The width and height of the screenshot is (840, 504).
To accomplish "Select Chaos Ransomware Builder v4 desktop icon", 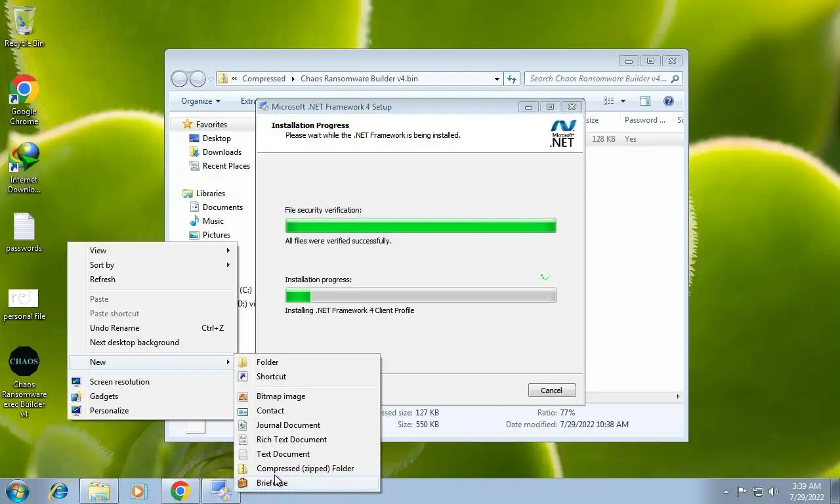I will pos(24,383).
